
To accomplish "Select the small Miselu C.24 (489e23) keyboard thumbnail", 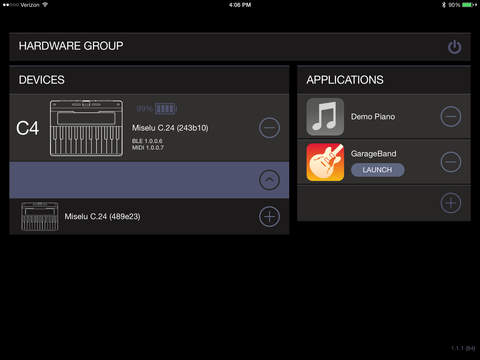I will 39,216.
